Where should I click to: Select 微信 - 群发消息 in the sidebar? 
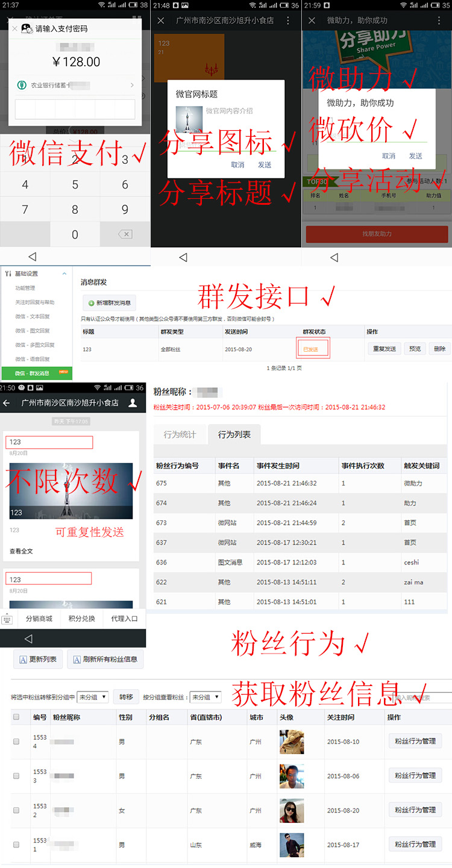(x=37, y=373)
